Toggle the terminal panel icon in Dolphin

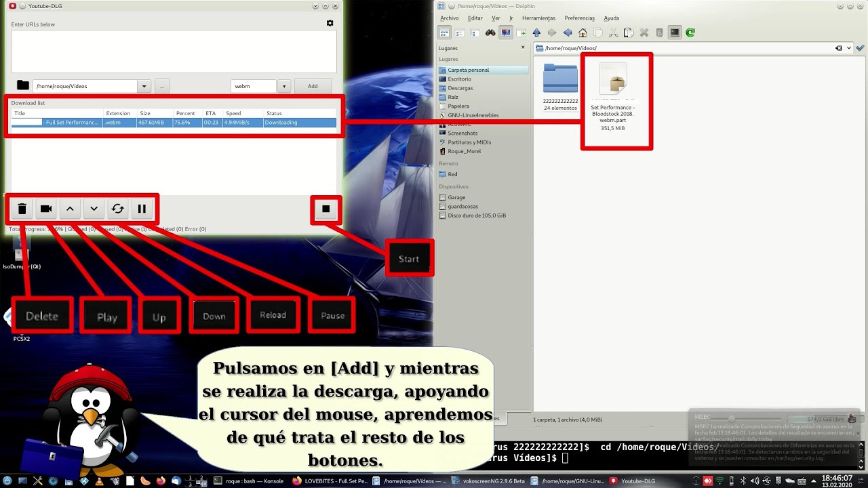(675, 33)
